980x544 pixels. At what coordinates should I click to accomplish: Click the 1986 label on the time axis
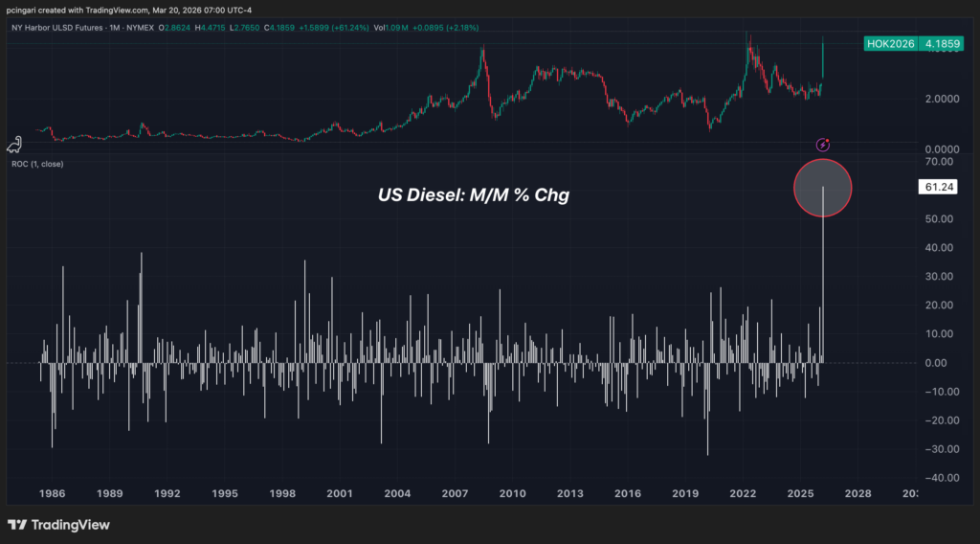(x=52, y=494)
